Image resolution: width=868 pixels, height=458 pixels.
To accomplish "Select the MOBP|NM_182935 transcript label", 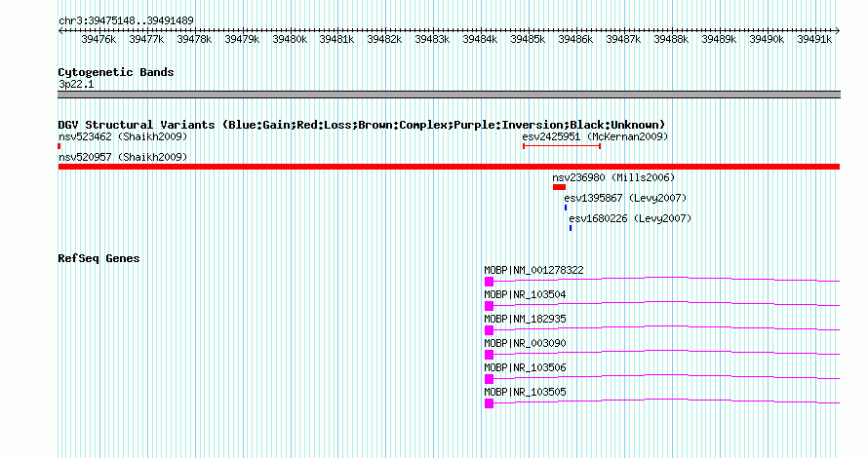I will coord(525,320).
